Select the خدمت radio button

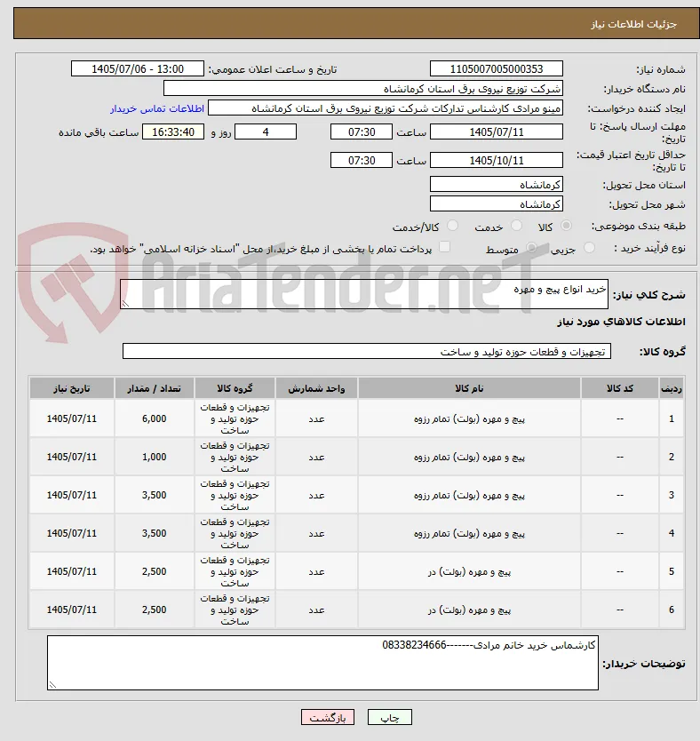(516, 226)
